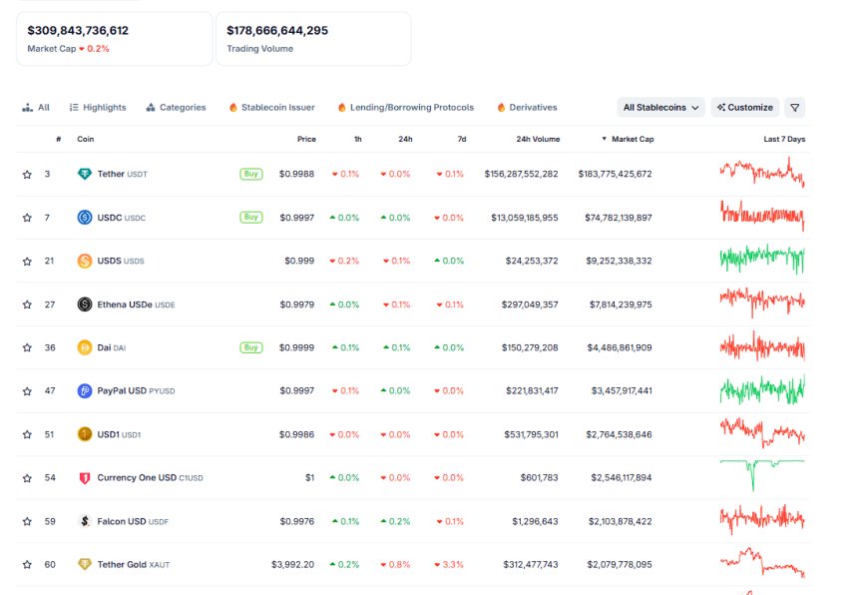Click Buy button for USDC
The image size is (868, 595).
tap(251, 218)
